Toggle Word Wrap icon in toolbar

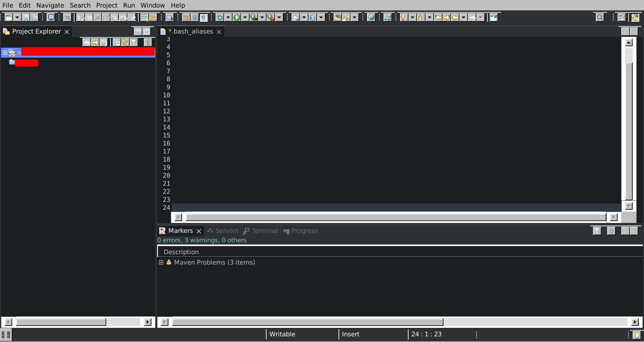[185, 17]
